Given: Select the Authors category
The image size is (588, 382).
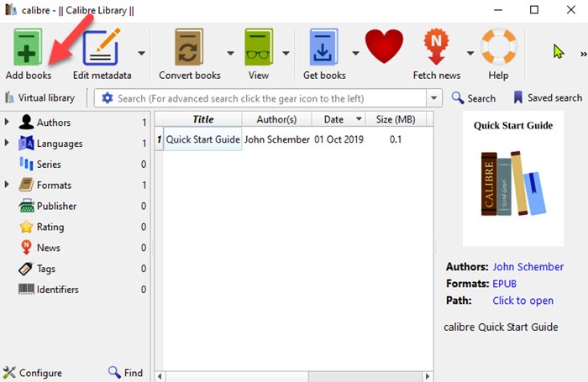Looking at the screenshot, I should point(54,123).
